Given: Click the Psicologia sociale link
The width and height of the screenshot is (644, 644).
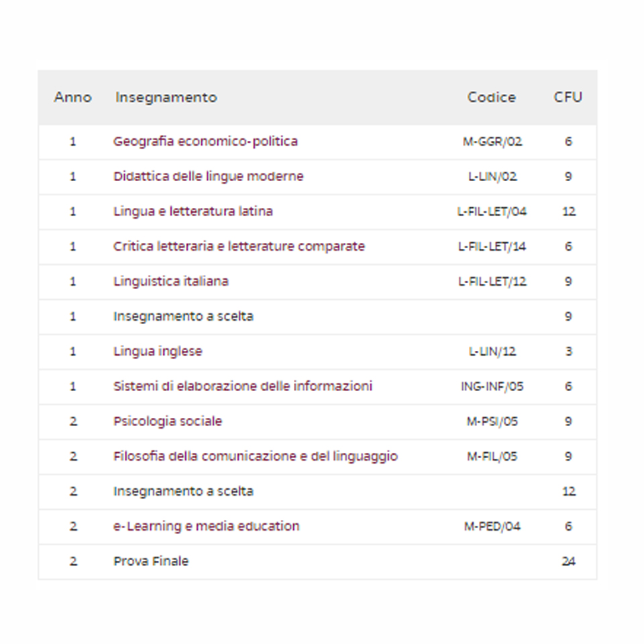Looking at the screenshot, I should click(x=168, y=421).
